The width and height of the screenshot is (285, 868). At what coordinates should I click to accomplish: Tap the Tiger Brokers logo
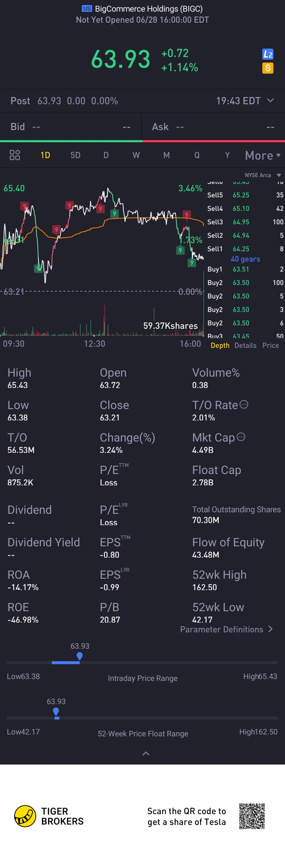[x=25, y=816]
